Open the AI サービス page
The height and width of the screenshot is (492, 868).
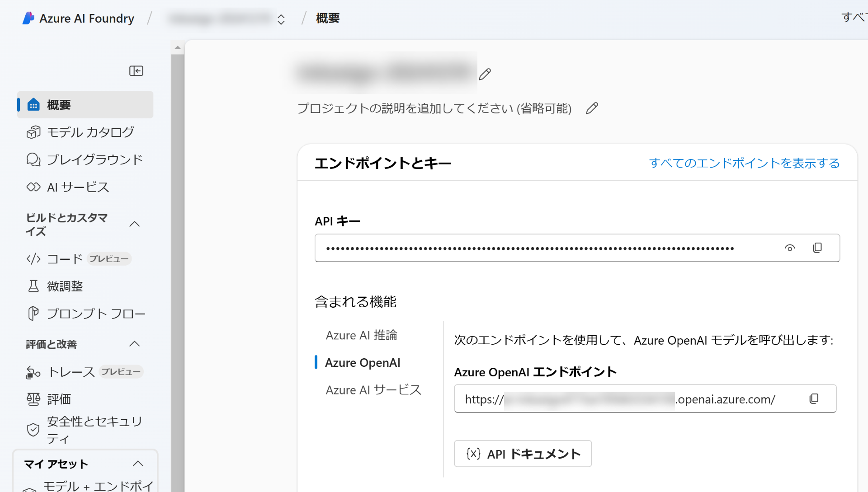tap(78, 187)
